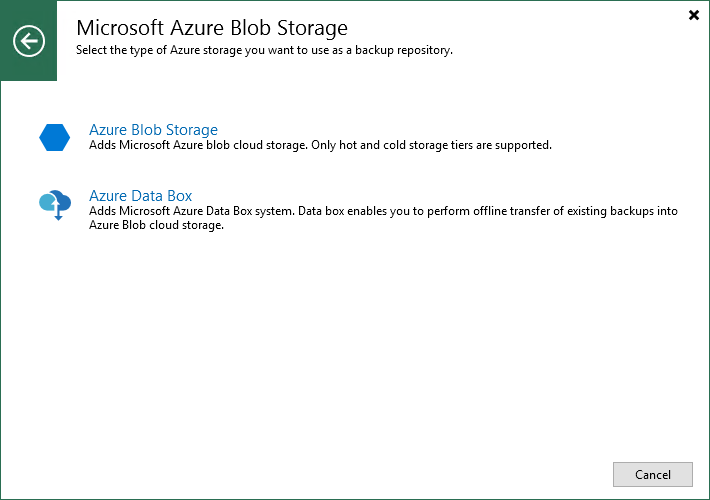Click the 'backup repository' phrase in the subtitle
710x500 pixels.
pyautogui.click(x=407, y=50)
